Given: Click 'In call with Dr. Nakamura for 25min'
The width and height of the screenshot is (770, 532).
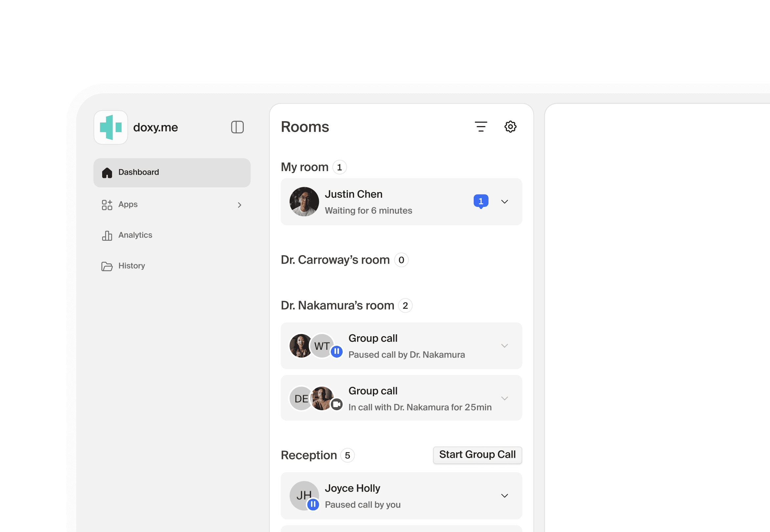Looking at the screenshot, I should 420,407.
